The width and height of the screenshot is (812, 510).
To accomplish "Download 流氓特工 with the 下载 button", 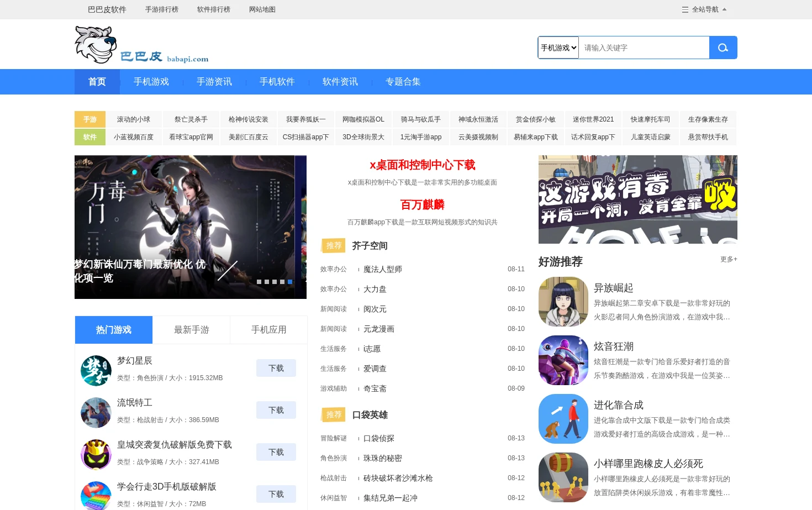I will click(276, 410).
